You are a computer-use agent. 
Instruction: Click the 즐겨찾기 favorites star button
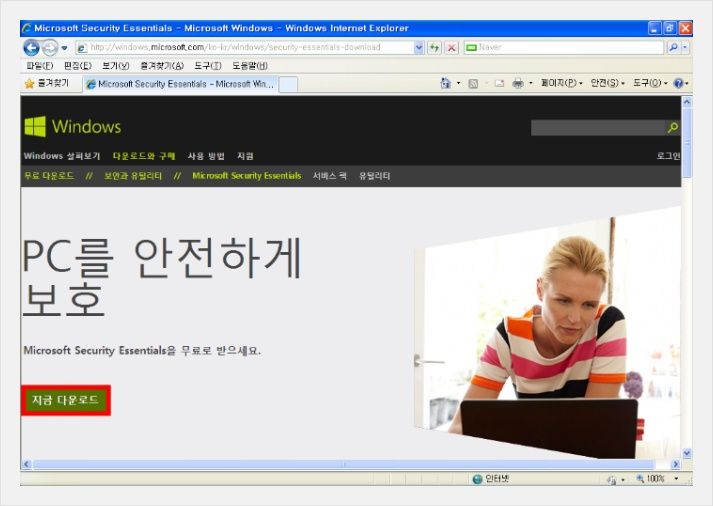(47, 84)
